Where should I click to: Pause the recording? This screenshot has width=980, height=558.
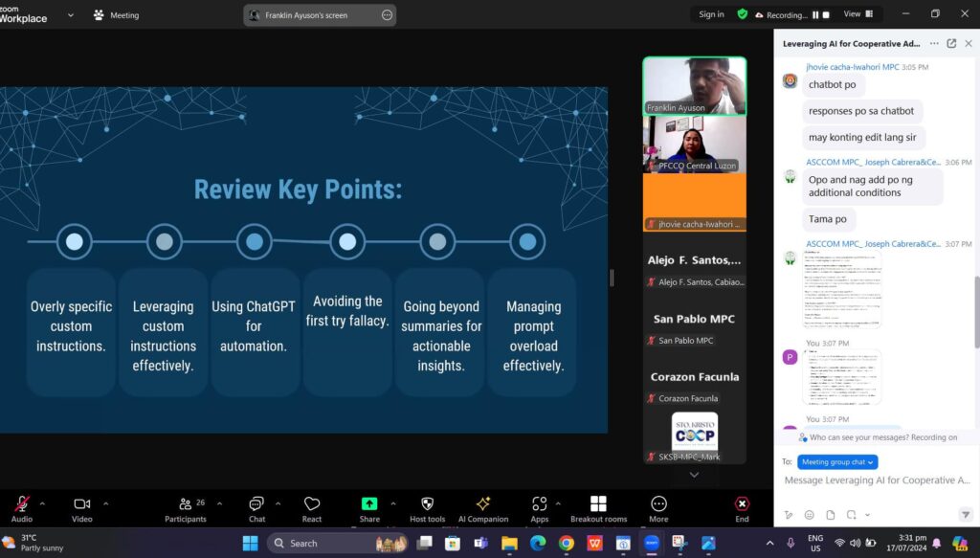click(815, 15)
